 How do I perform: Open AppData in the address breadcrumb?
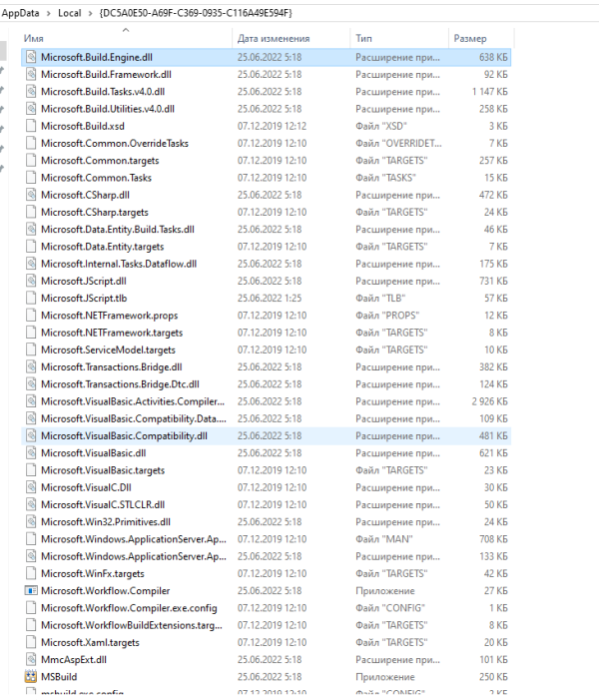click(21, 13)
